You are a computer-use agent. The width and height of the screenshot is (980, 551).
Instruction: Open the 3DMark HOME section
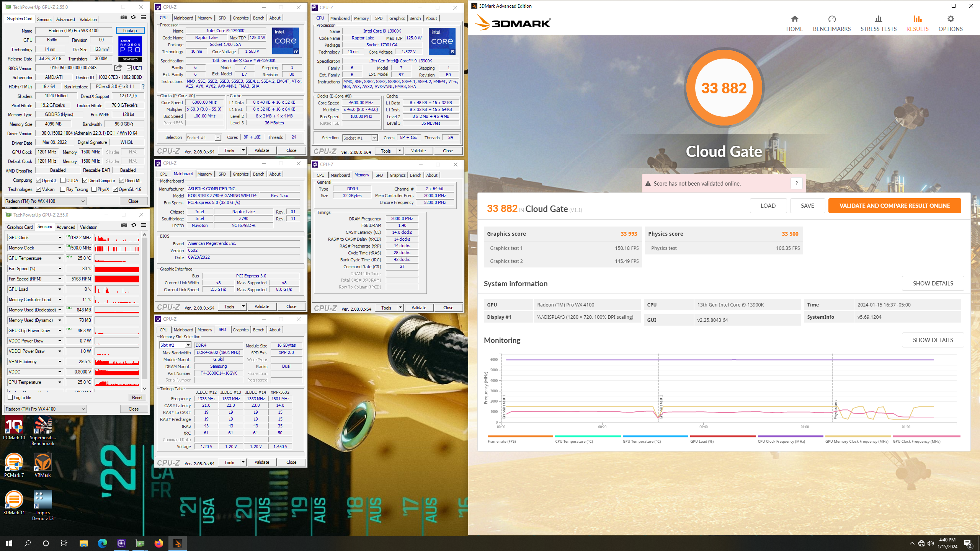coord(794,23)
